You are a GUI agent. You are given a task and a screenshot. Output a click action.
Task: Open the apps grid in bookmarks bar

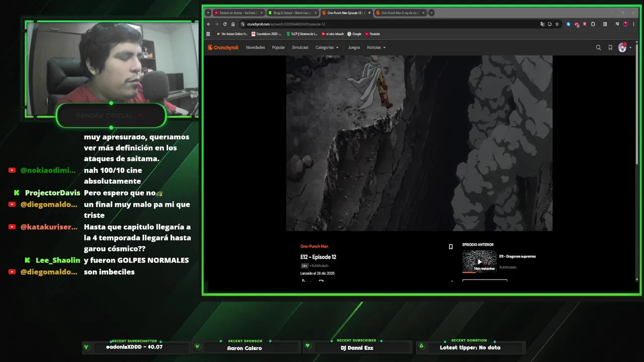[208, 34]
